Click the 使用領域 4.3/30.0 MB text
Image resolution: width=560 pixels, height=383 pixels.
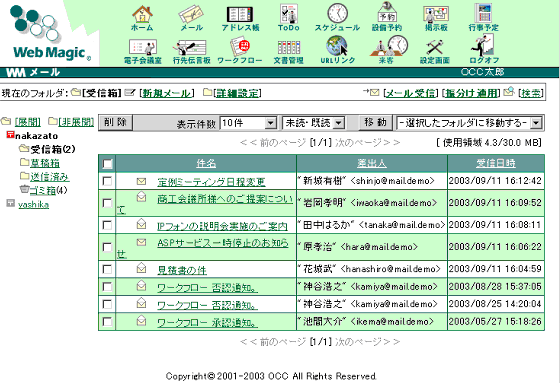pos(489,143)
